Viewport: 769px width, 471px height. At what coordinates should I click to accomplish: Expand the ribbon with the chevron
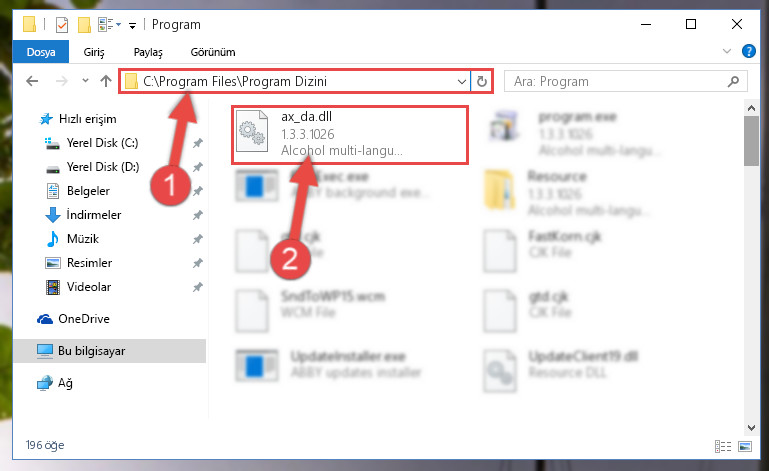(727, 51)
